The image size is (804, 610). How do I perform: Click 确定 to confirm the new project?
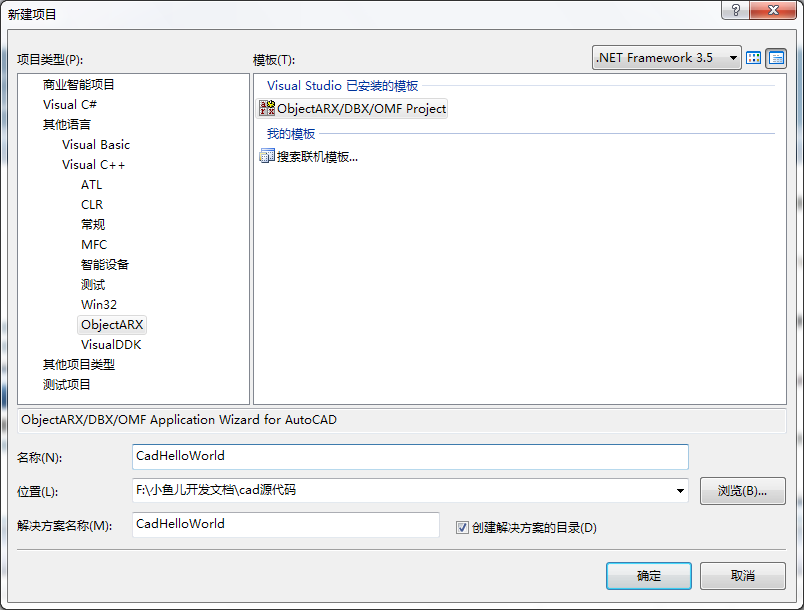click(x=649, y=576)
